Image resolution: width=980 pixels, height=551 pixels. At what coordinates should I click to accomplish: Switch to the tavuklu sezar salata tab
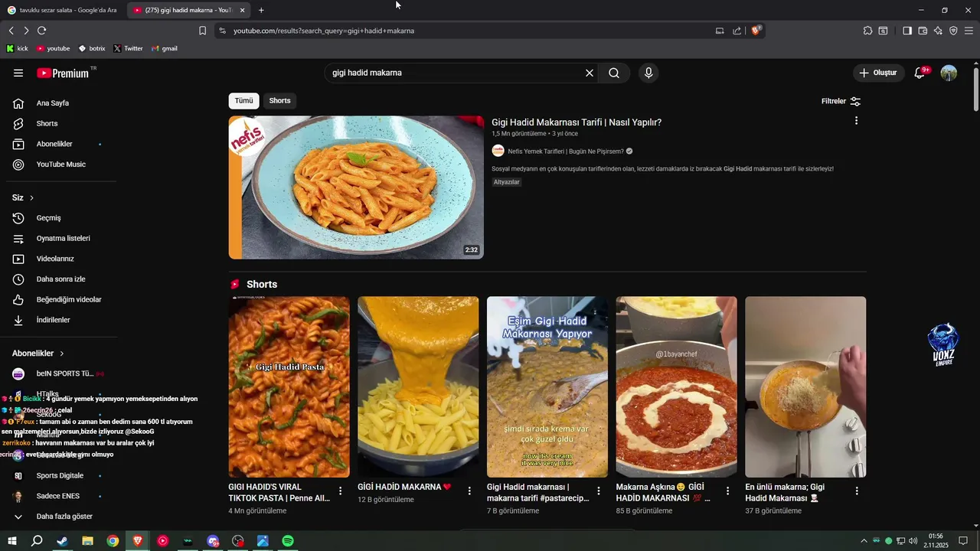pyautogui.click(x=62, y=10)
